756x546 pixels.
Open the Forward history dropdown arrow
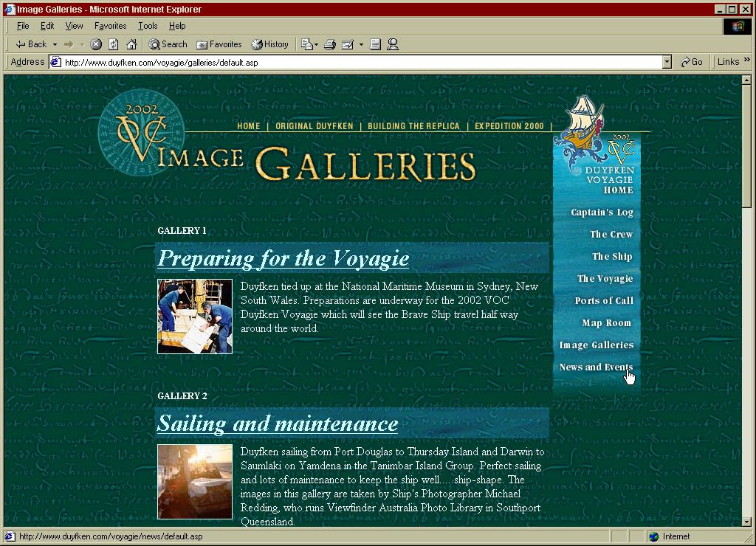click(x=82, y=44)
